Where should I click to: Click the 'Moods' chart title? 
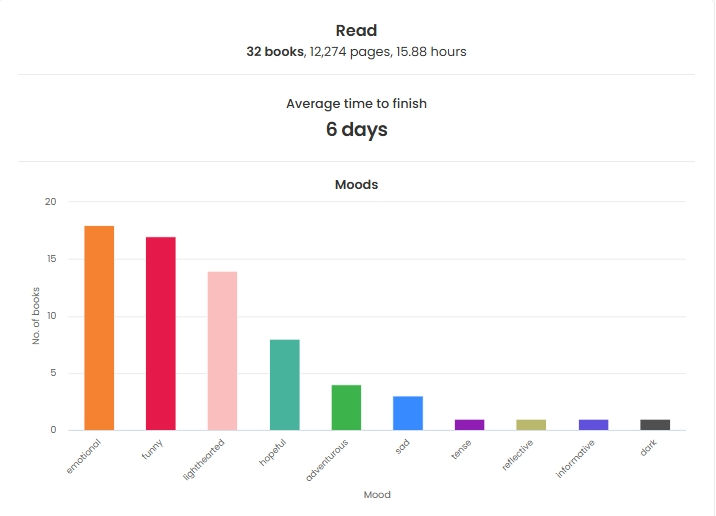click(x=357, y=184)
